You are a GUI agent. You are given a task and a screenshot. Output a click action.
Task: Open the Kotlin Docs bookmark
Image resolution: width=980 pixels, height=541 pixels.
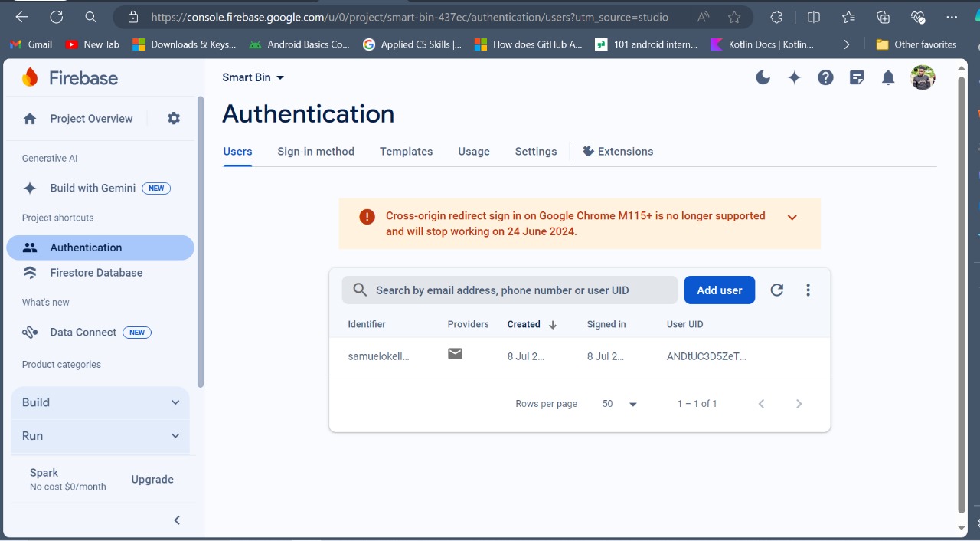(x=763, y=44)
